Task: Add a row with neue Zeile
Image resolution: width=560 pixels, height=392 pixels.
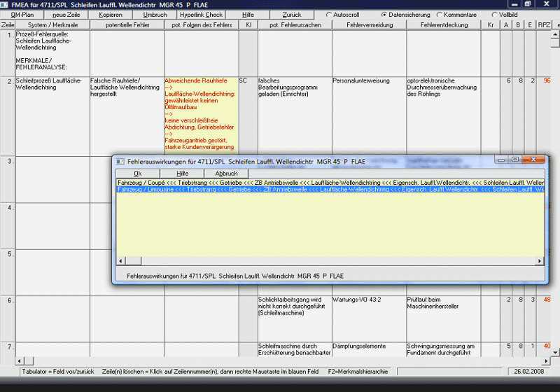Action: tap(66, 15)
